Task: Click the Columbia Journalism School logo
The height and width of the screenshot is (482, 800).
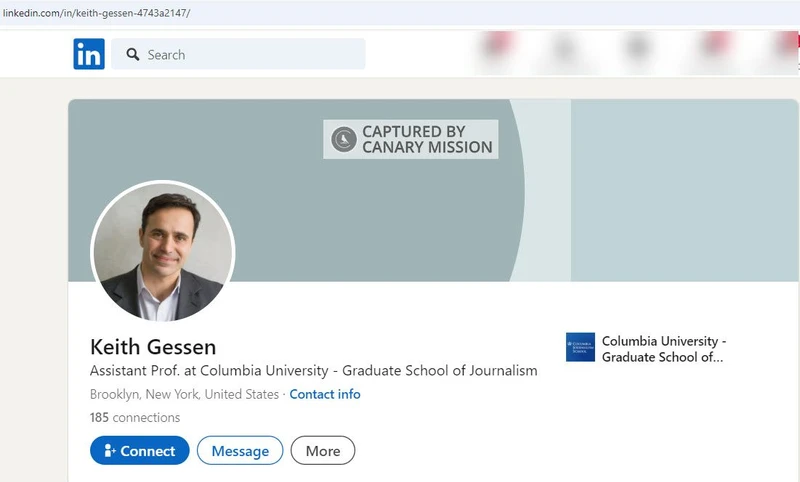Action: [x=580, y=347]
